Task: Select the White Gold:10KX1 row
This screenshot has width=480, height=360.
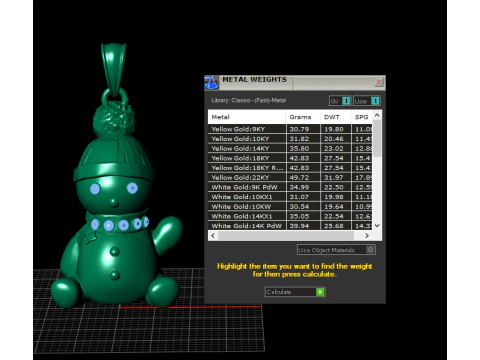Action: [290, 197]
